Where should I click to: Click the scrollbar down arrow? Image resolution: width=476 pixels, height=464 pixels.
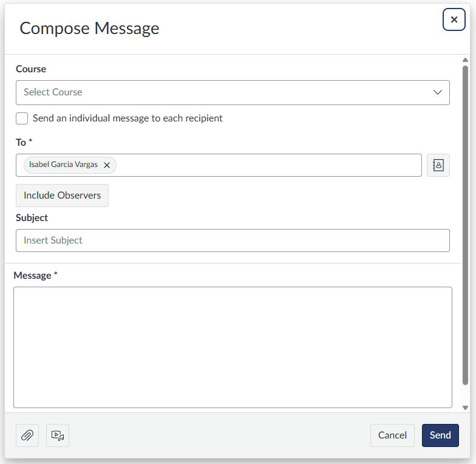(x=465, y=408)
